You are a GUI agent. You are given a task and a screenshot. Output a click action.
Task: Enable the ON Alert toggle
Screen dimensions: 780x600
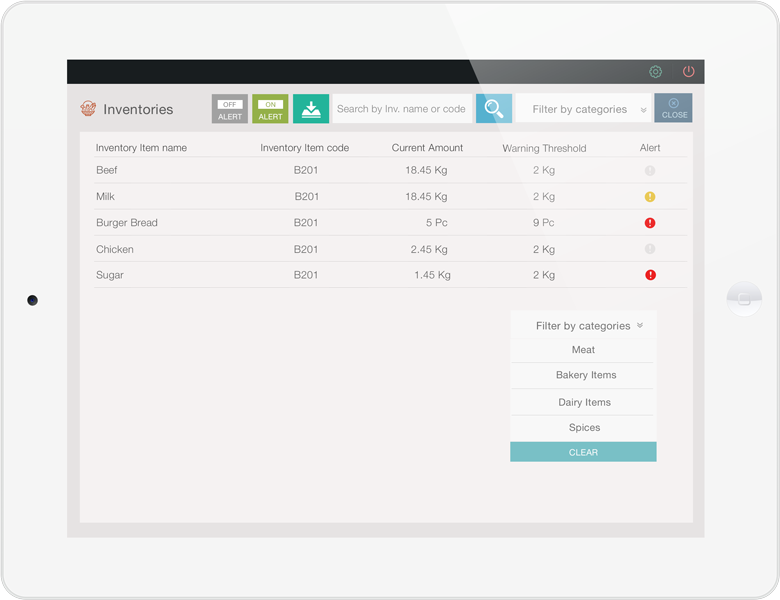[x=270, y=109]
